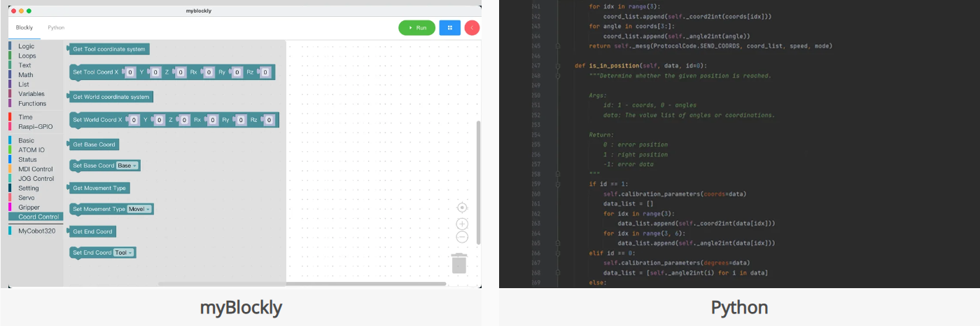
Task: Click the Rx value in Set Tool Coord
Action: pyautogui.click(x=209, y=72)
